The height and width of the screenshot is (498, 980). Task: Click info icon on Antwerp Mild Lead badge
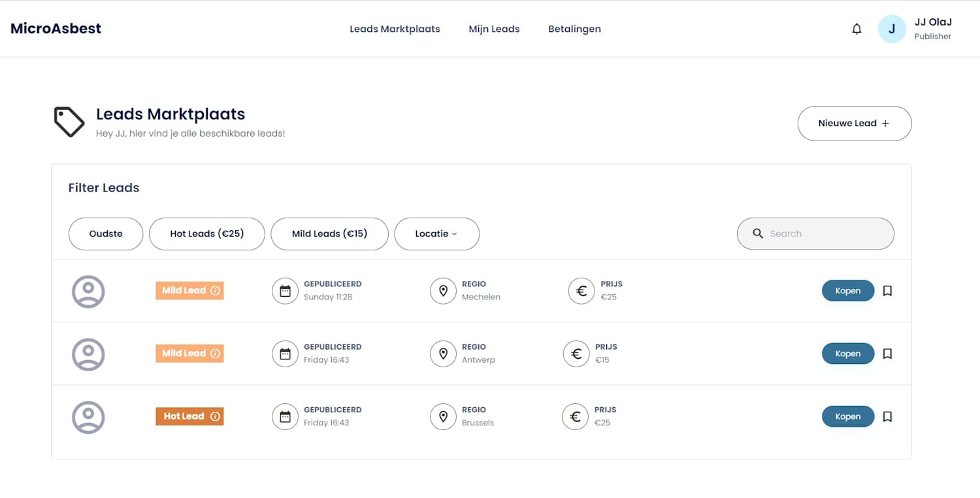pos(215,354)
